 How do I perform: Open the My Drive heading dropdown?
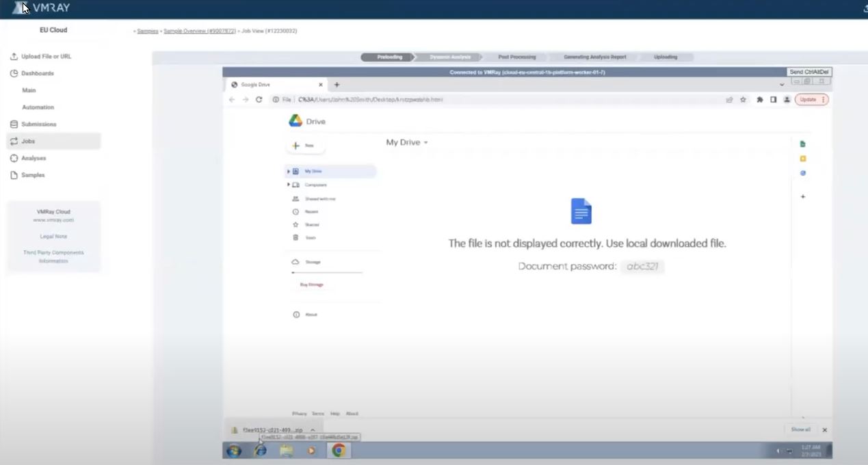407,142
